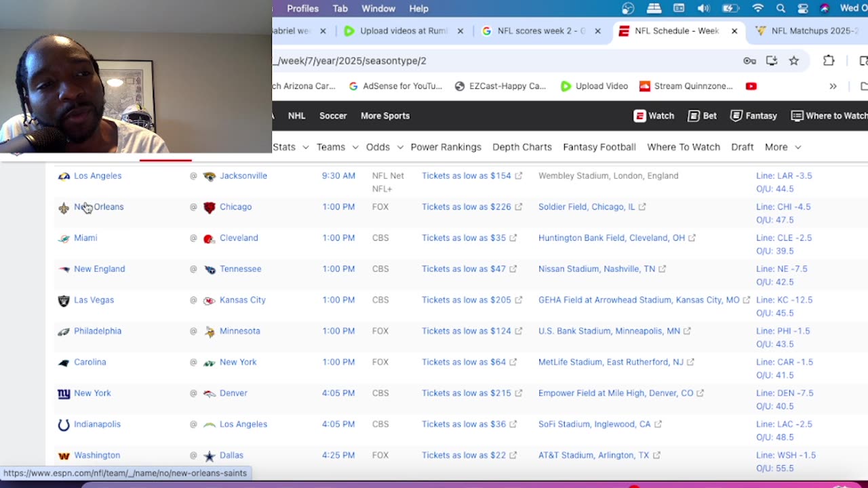Screen dimensions: 868x488
Task: Expand the Stats dropdown chevron
Action: pyautogui.click(x=305, y=147)
